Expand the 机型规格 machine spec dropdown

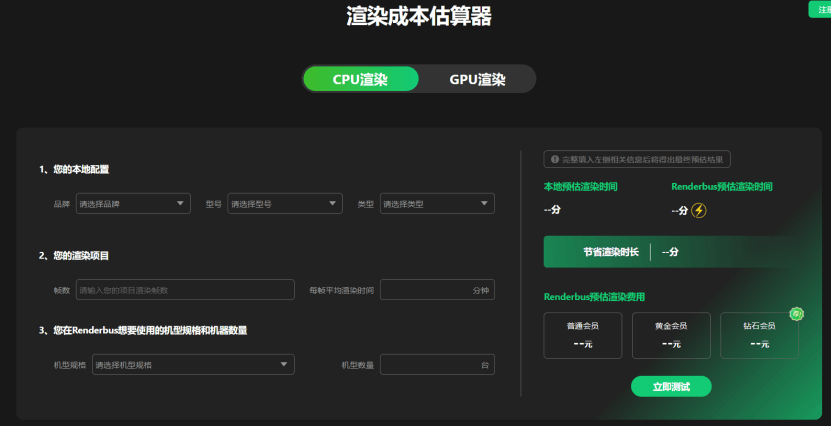pyautogui.click(x=193, y=364)
